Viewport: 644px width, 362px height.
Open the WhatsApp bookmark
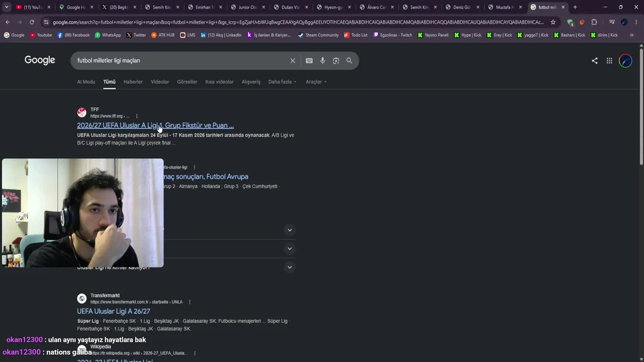point(107,35)
